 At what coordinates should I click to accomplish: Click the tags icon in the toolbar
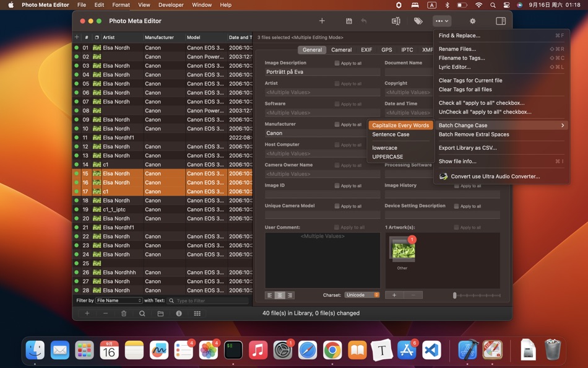click(x=418, y=21)
